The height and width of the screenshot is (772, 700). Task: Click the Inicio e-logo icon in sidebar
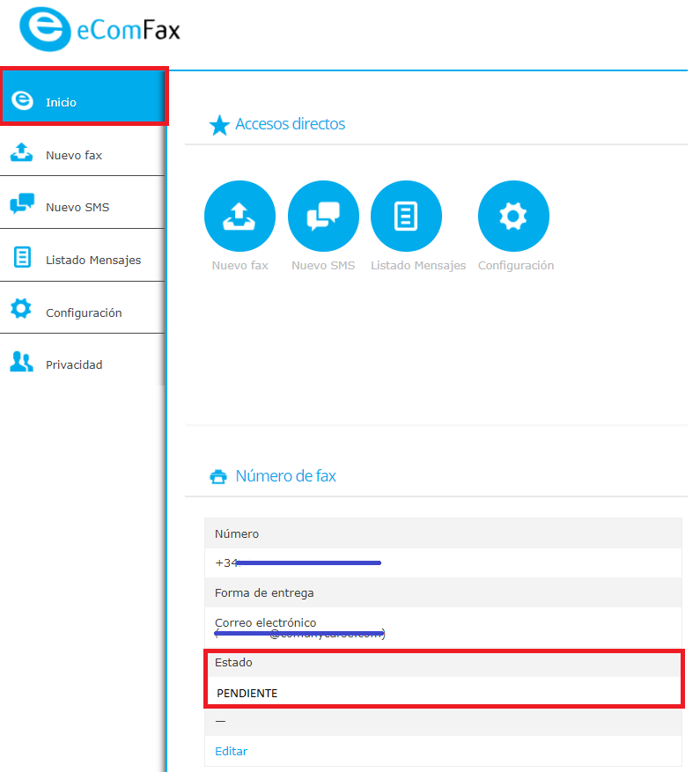click(22, 100)
